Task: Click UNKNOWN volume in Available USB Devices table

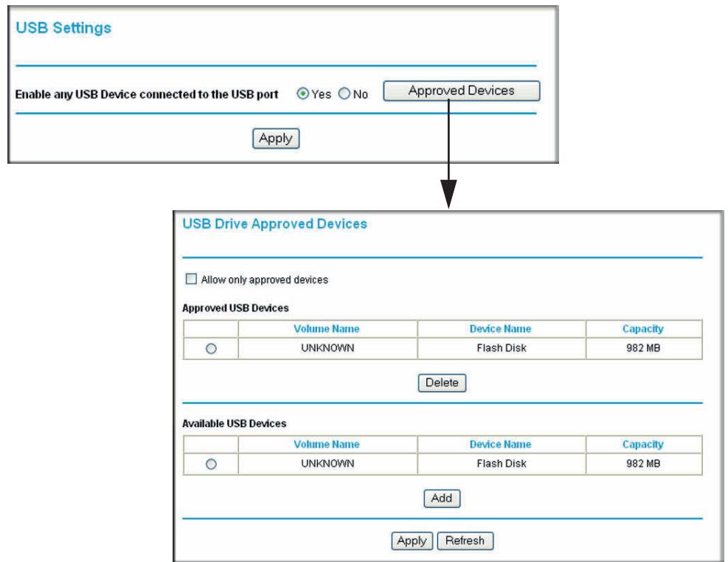Action: point(327,464)
